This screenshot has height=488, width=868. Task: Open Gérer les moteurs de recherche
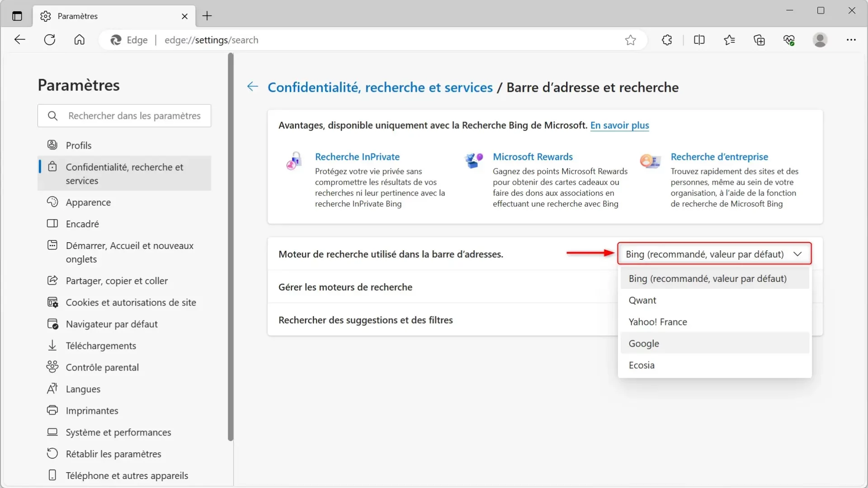(x=443, y=287)
